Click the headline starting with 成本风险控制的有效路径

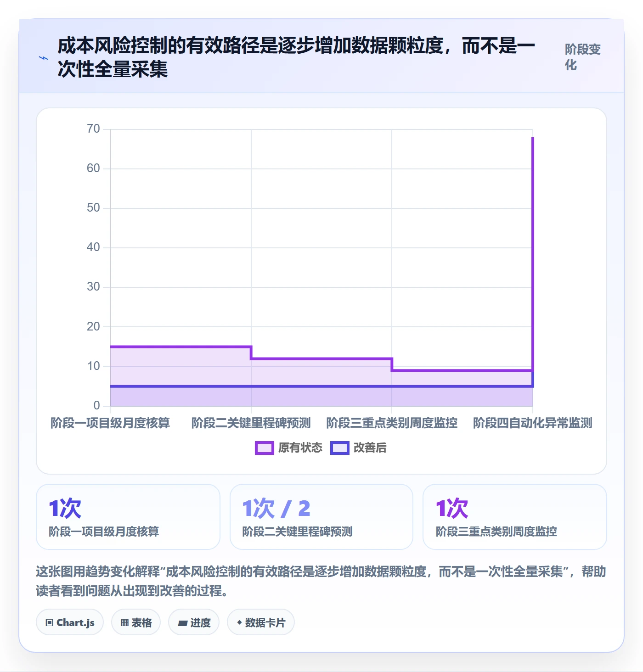pyautogui.click(x=296, y=57)
